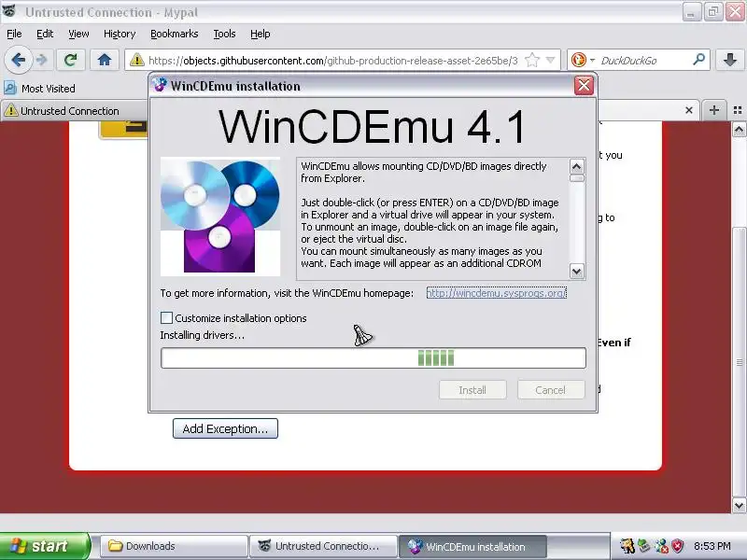Click the WinCDEmu icon in dialog title bar

coord(160,85)
